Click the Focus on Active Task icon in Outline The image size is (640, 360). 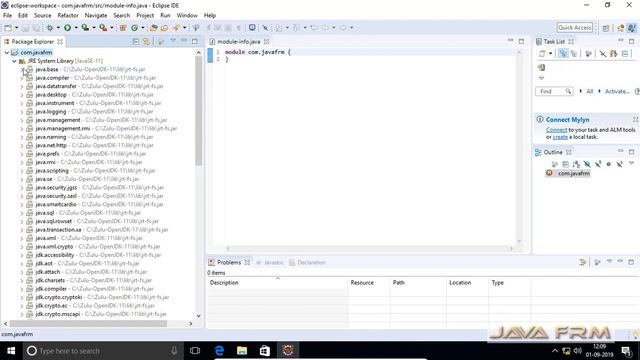555,164
